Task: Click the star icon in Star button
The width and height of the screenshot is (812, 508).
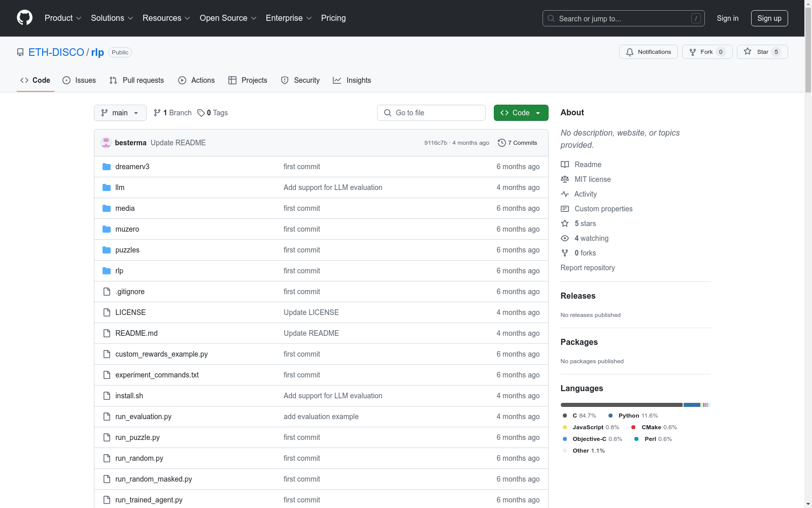Action: (x=748, y=52)
